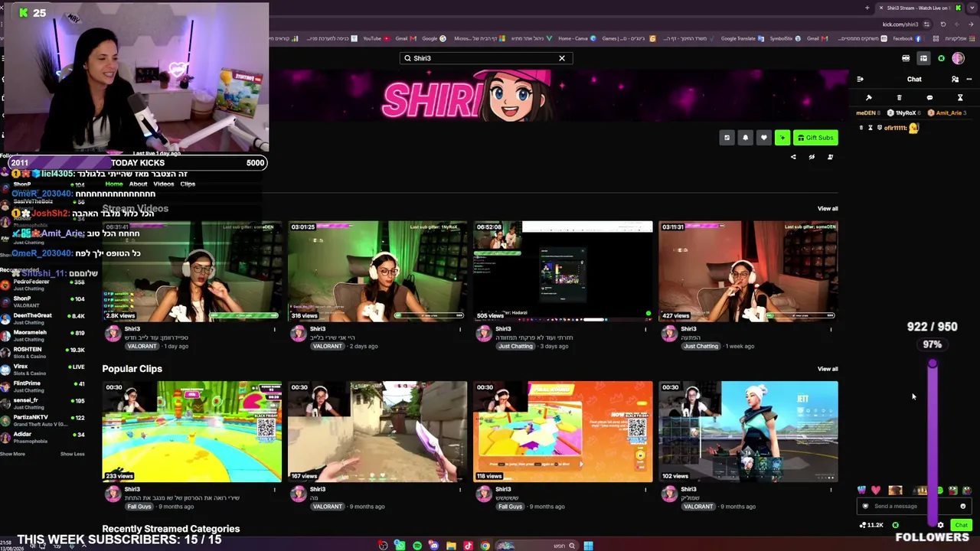This screenshot has width=980, height=551.
Task: Click Just Chatting tag on 3 days ago video
Action: pos(515,346)
